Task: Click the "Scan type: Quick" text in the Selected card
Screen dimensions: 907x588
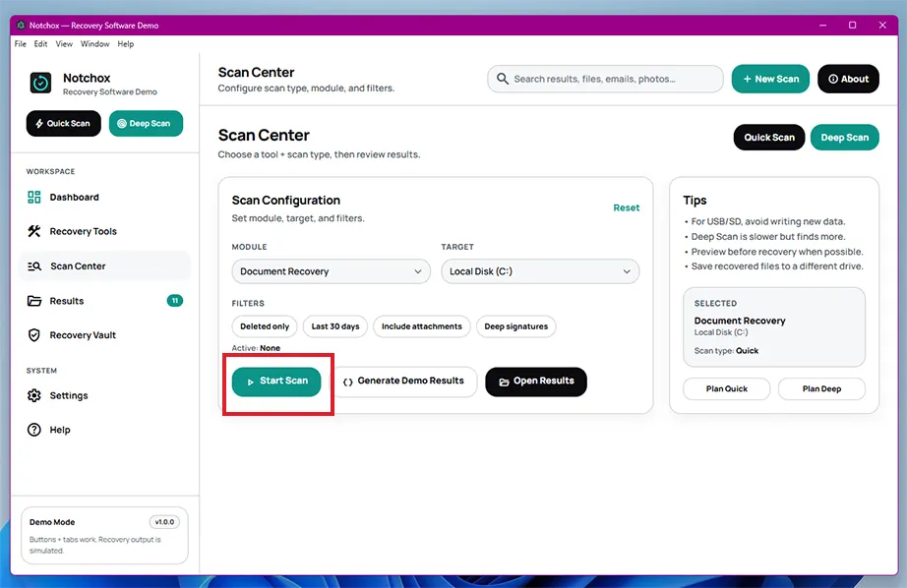Action: pos(726,351)
